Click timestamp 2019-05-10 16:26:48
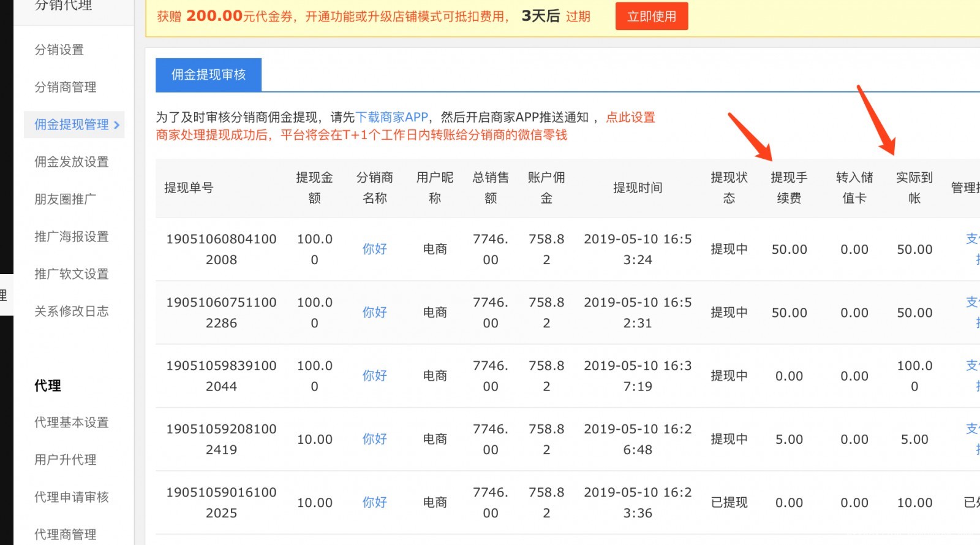The image size is (980, 545). (x=638, y=439)
